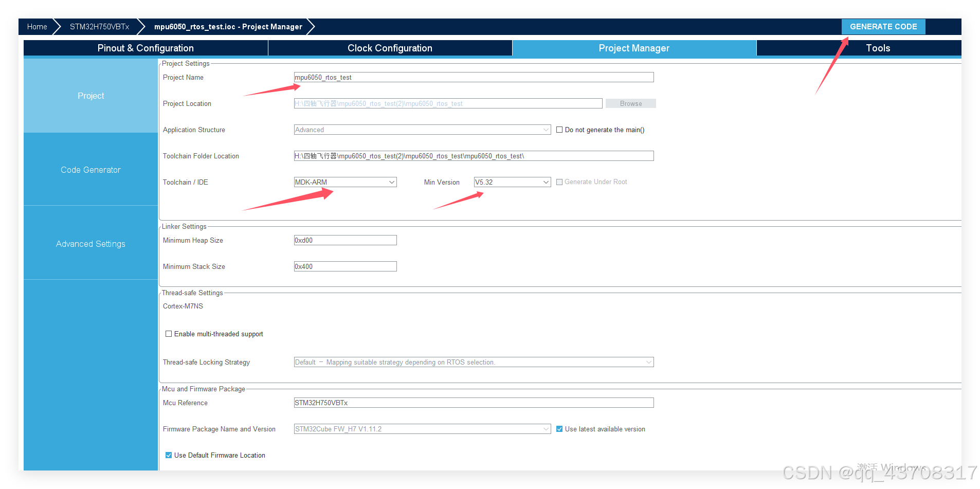
Task: Go to STM32H750VBTx breadcrumb
Action: click(x=99, y=27)
